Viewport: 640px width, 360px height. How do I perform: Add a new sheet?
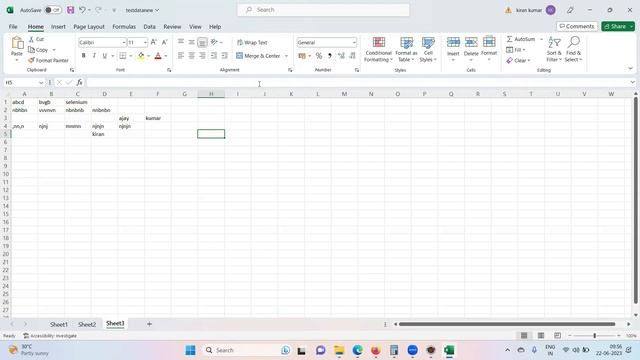pos(149,324)
